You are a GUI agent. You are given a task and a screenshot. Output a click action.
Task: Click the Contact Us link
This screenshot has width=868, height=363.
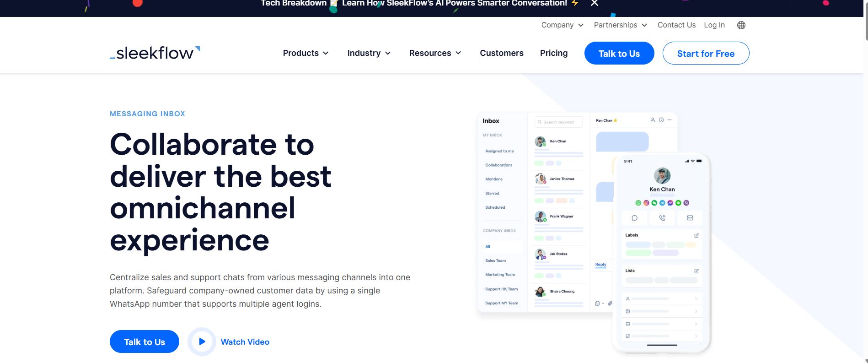point(676,25)
